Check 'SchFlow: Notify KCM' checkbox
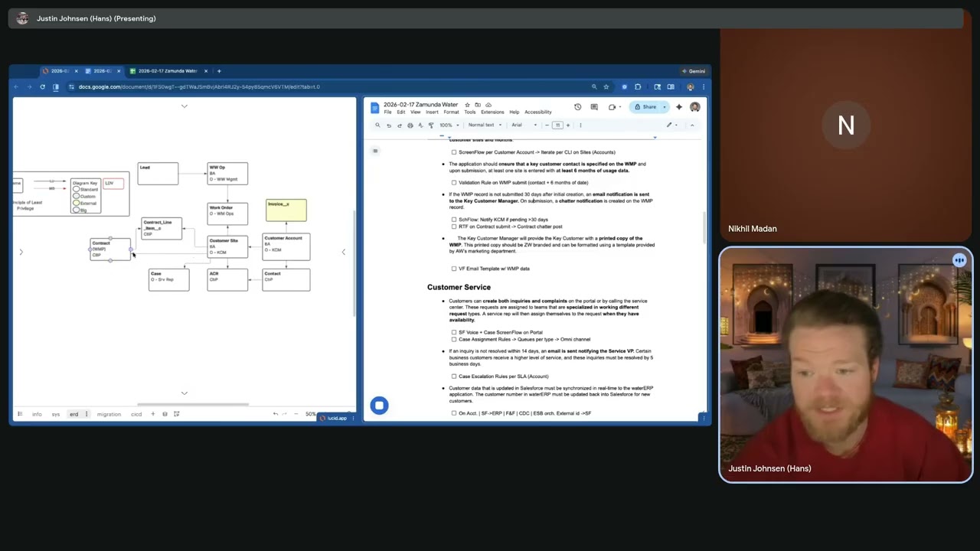 click(x=454, y=220)
